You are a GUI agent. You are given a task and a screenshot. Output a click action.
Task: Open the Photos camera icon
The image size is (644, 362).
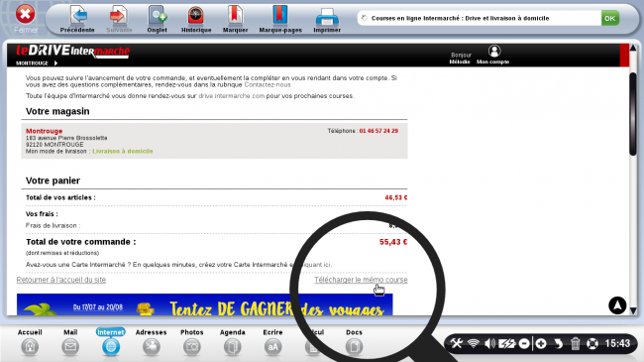pos(192,347)
